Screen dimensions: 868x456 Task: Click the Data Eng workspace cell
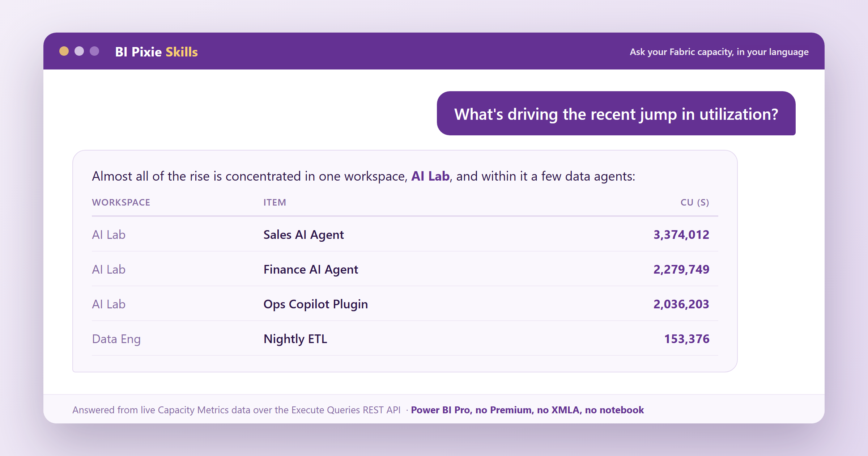(116, 339)
